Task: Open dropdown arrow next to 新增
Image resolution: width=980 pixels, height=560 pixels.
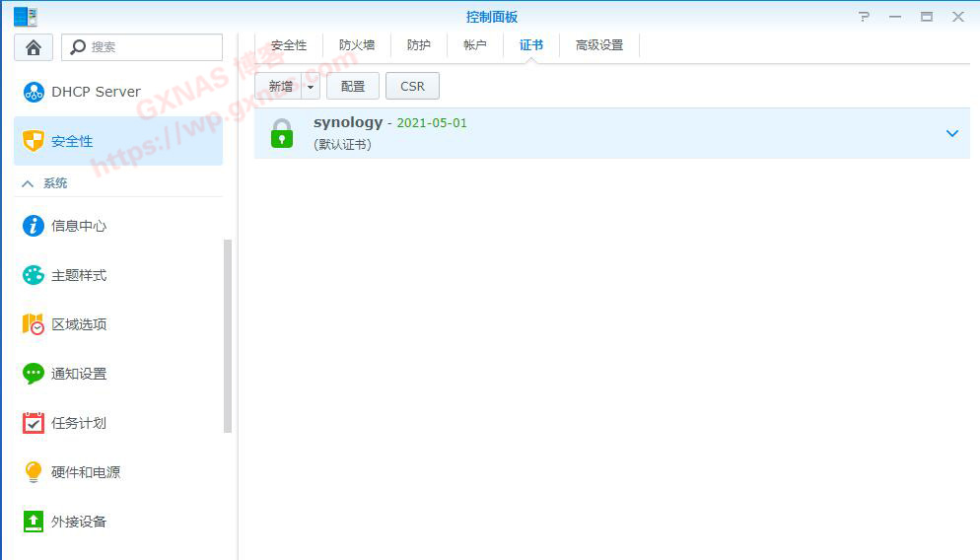Action: click(x=312, y=87)
